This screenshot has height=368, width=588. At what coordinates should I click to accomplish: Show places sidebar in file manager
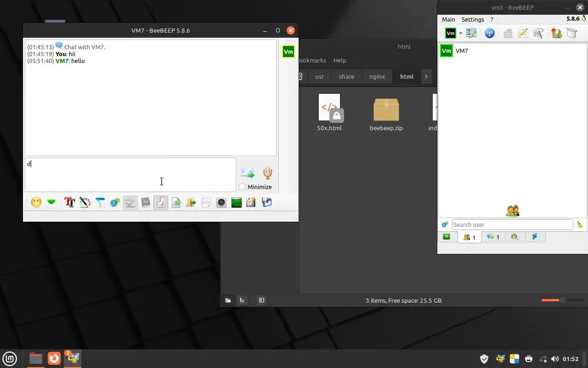228,300
